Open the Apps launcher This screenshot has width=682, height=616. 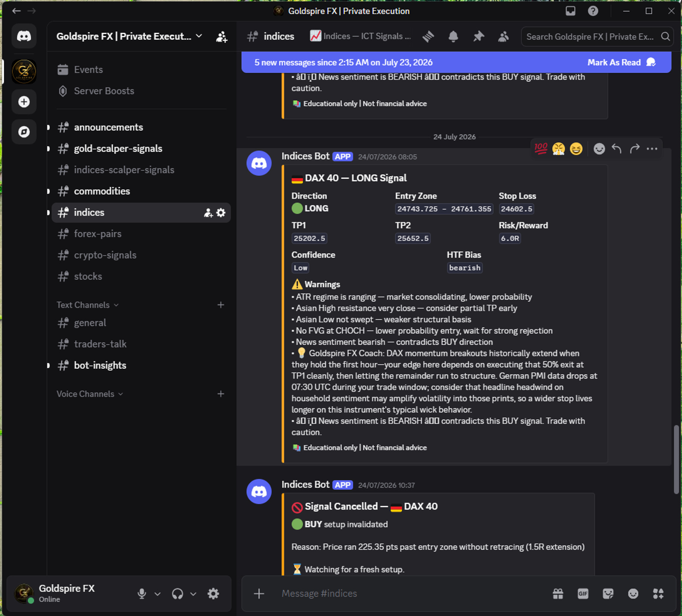(x=658, y=594)
